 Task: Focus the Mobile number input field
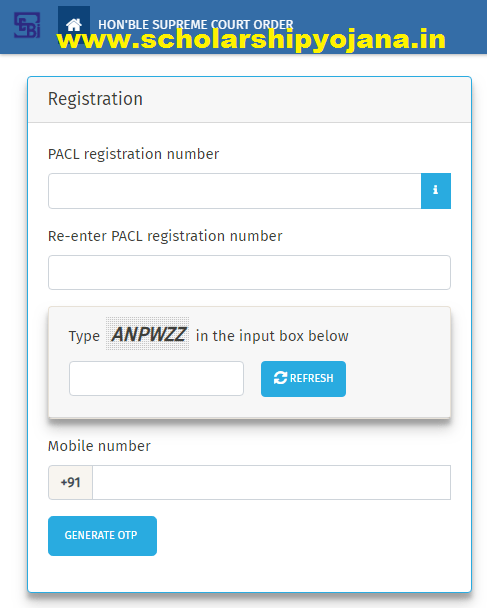pos(271,482)
